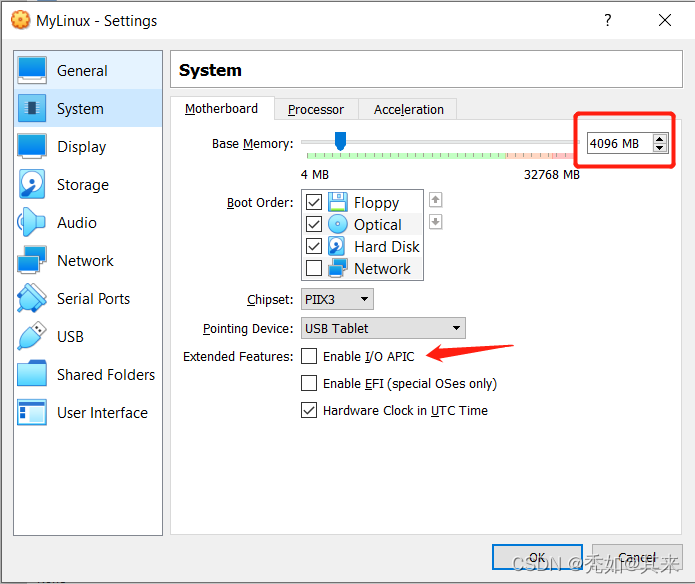695x584 pixels.
Task: Uncheck Optical in the boot order
Action: pyautogui.click(x=314, y=224)
